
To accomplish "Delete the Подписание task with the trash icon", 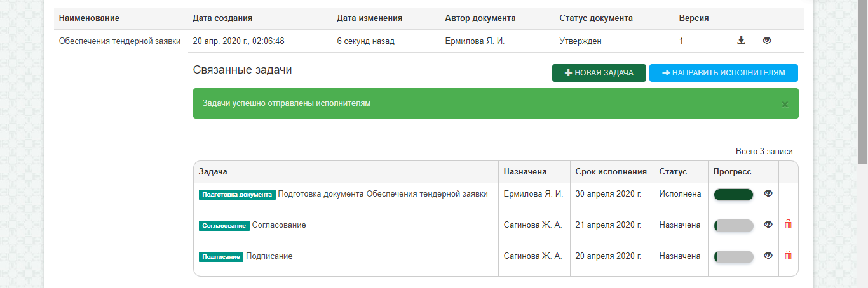I will pyautogui.click(x=788, y=255).
